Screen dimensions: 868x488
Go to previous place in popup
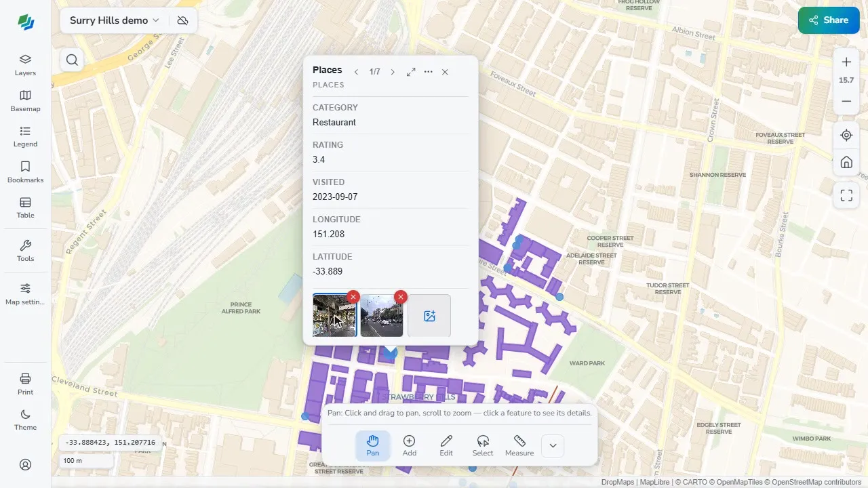(356, 72)
